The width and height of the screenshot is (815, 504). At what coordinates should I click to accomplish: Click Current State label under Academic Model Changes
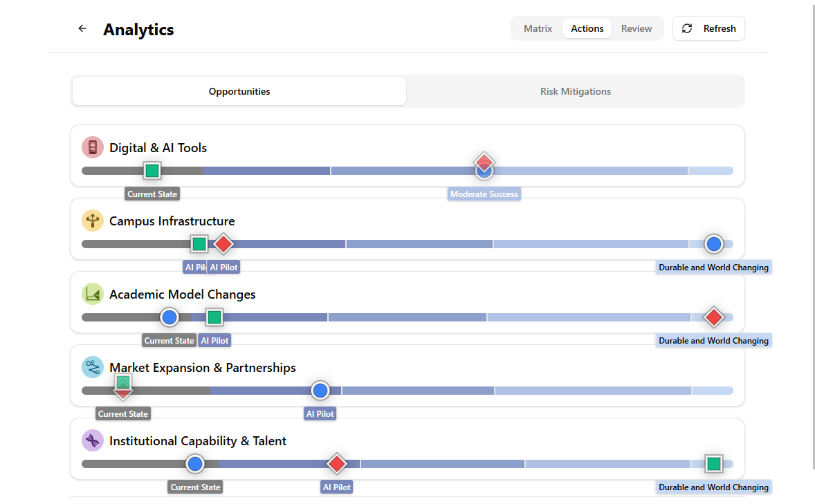[x=169, y=340]
